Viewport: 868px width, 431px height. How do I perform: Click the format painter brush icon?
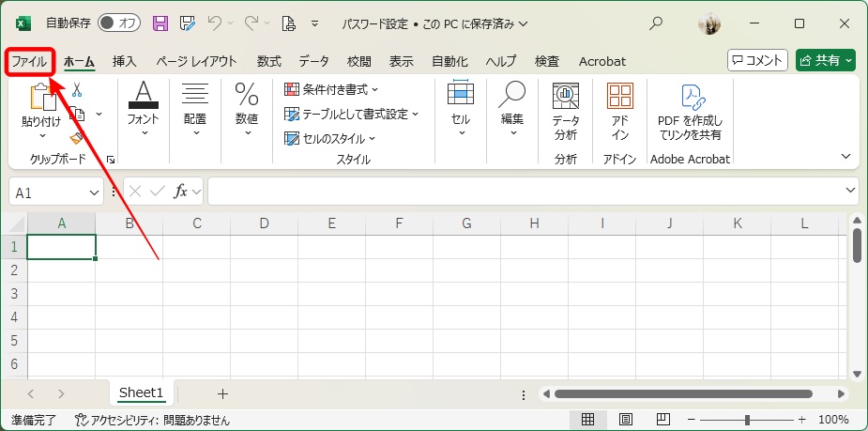point(76,138)
